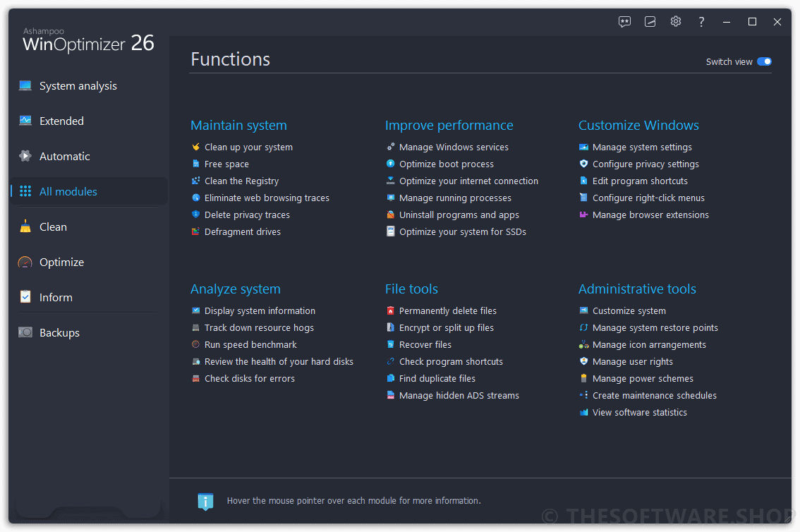The height and width of the screenshot is (532, 800).
Task: Open Manage system restore points link
Action: pyautogui.click(x=655, y=327)
